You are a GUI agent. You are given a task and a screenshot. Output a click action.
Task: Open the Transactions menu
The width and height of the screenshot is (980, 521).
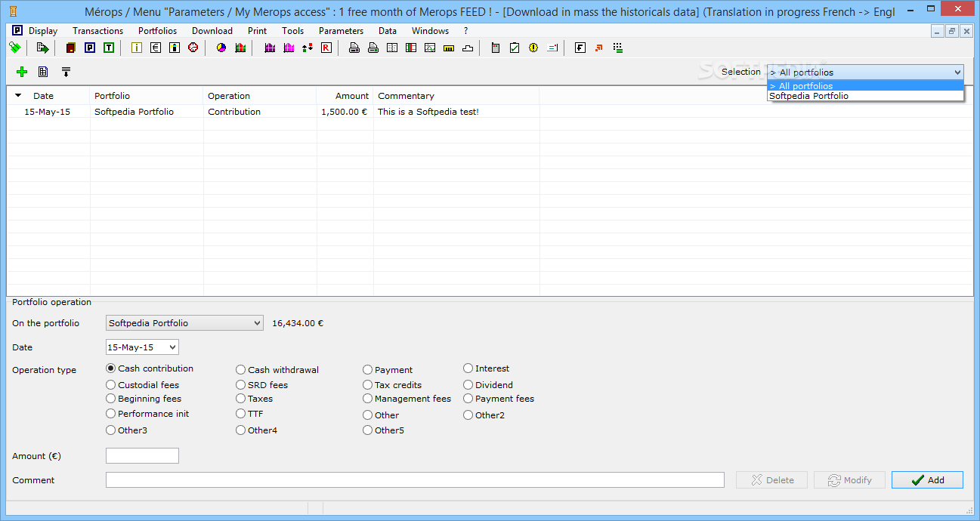tap(98, 31)
